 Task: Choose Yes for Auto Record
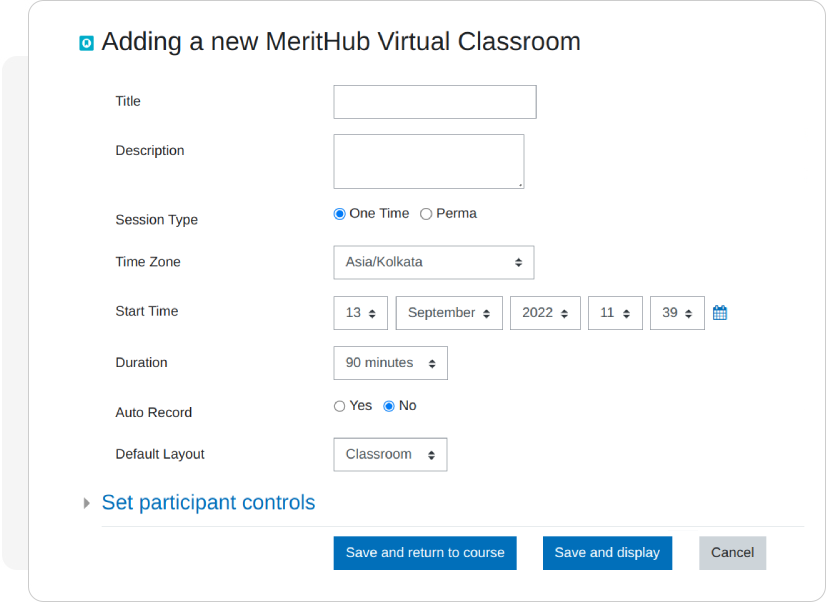click(340, 406)
